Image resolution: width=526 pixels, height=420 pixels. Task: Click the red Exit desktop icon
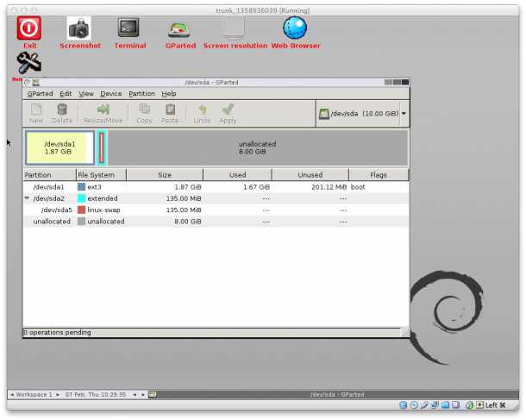[x=29, y=28]
